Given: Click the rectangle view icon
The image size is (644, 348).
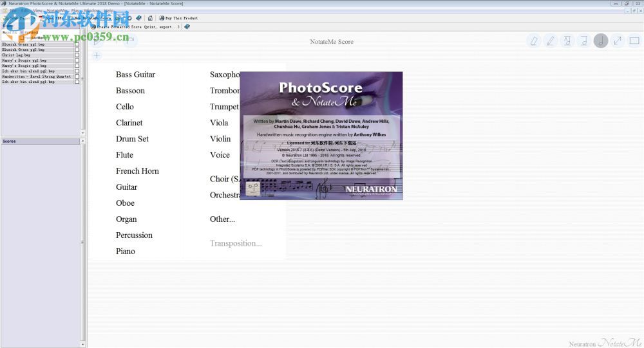Looking at the screenshot, I should point(634,41).
